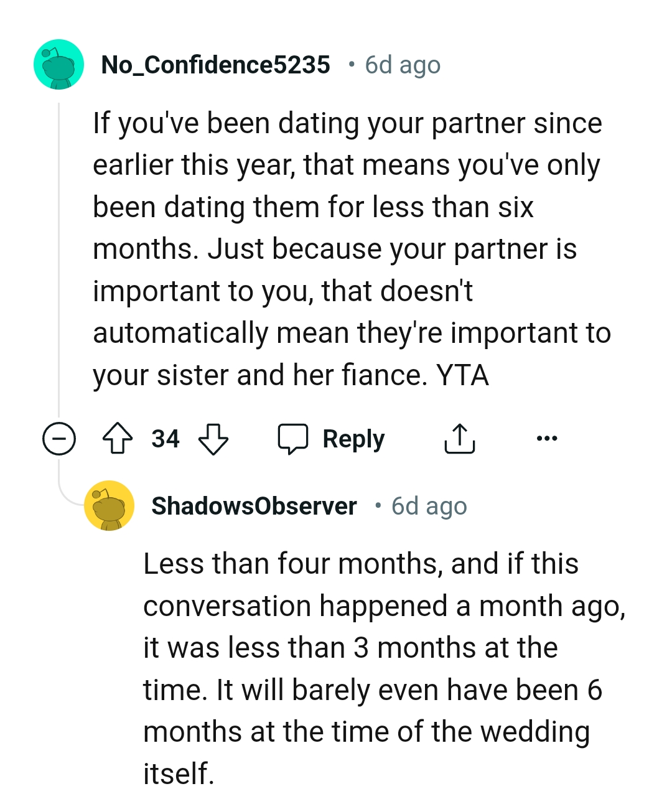Select the upvote arrow next to 34
This screenshot has width=672, height=804.
119,439
